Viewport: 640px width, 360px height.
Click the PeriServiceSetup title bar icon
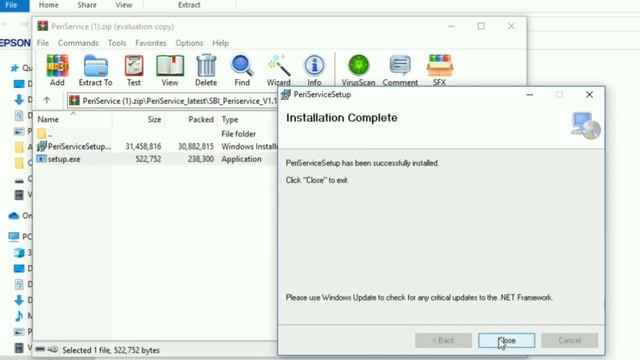click(286, 95)
